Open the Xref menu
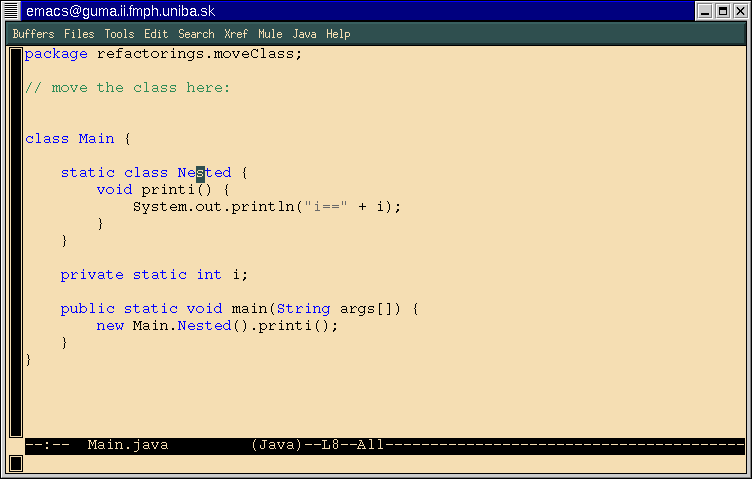Image resolution: width=752 pixels, height=479 pixels. [236, 34]
